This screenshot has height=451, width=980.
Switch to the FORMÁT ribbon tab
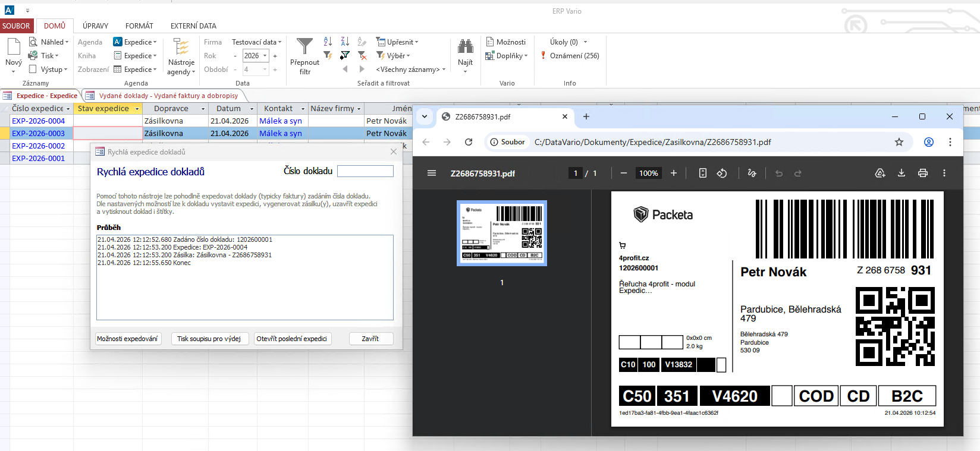pos(139,26)
